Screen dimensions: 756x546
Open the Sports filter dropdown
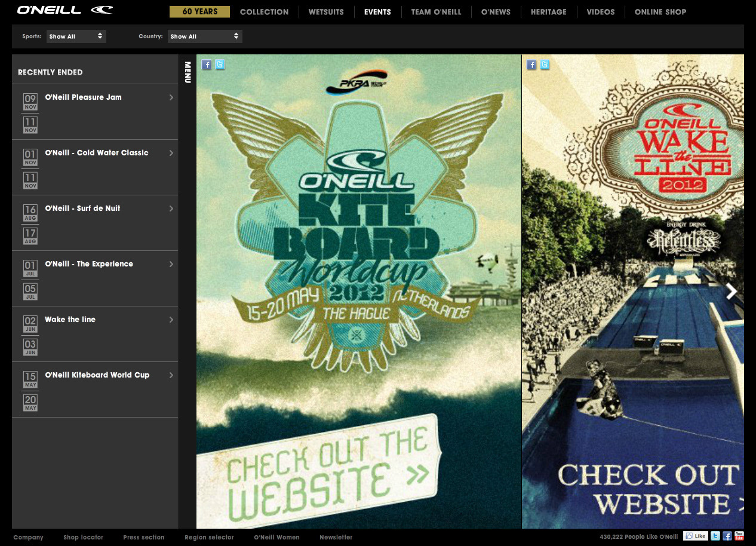(x=76, y=36)
